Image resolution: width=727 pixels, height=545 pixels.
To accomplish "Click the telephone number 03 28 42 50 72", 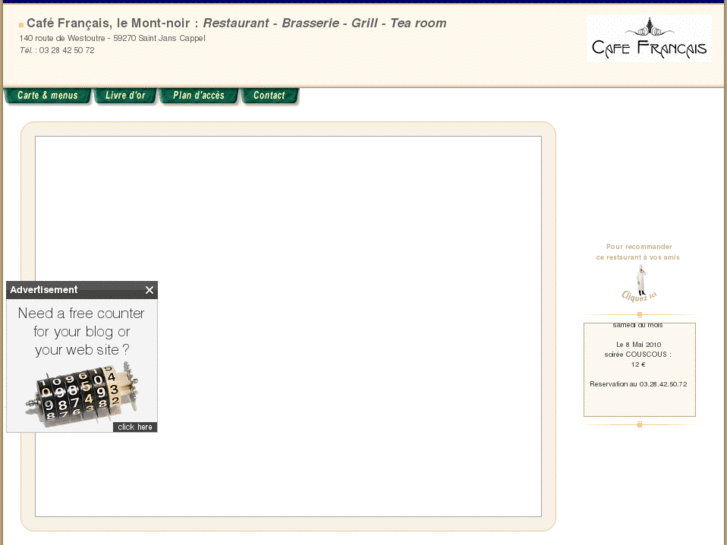I will [66, 50].
